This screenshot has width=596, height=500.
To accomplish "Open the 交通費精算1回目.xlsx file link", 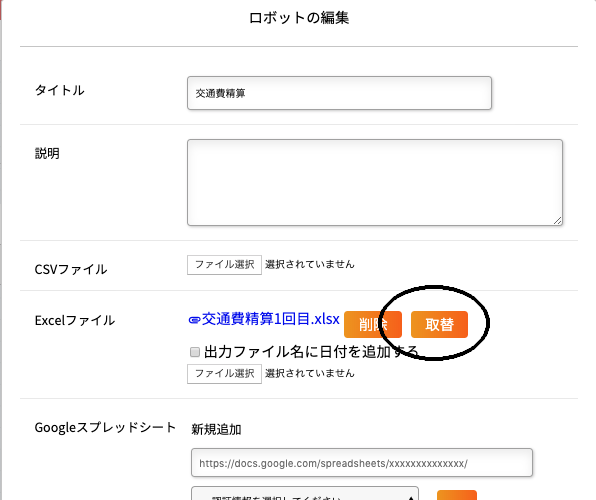I will (x=270, y=319).
